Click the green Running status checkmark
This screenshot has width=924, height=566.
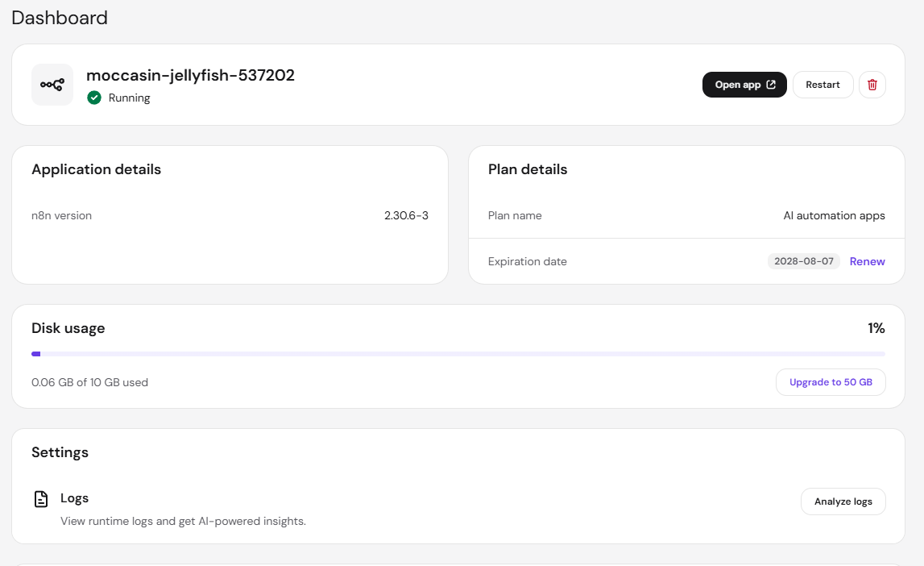(94, 98)
